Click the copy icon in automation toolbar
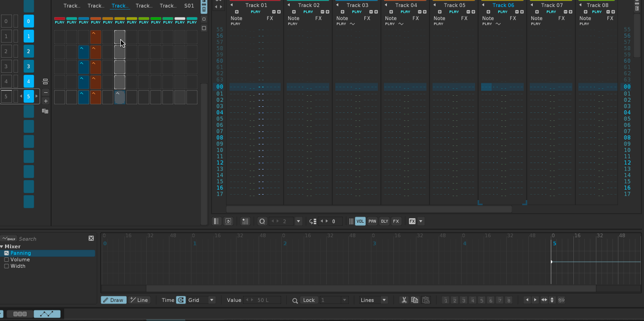 tap(414, 300)
